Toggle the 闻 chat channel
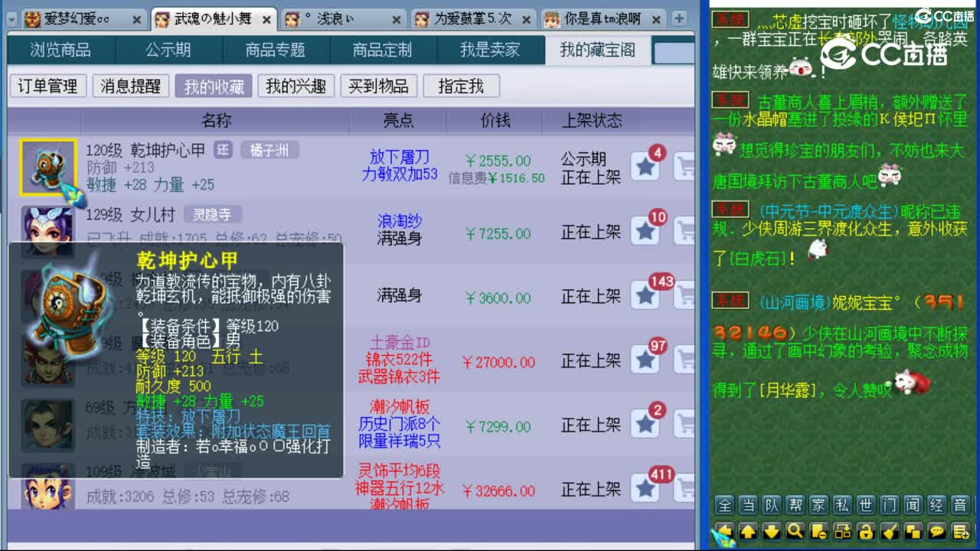The image size is (980, 551). 913,504
